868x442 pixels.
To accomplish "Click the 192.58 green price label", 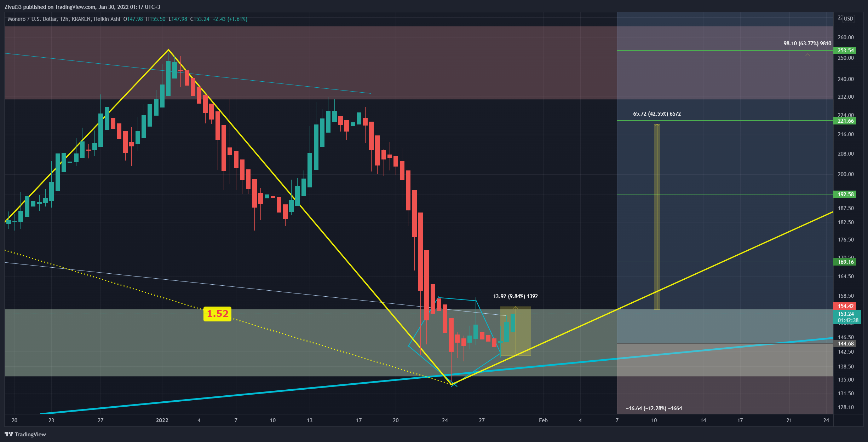I will click(845, 194).
